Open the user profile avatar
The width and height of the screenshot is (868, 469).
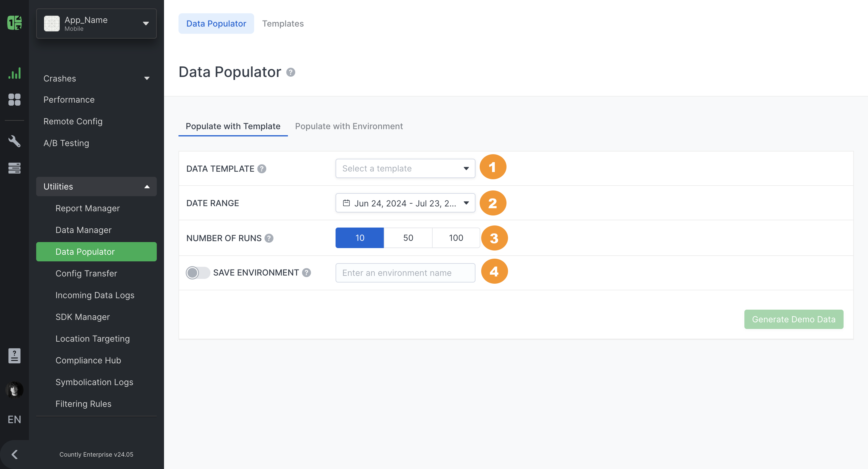(14, 390)
